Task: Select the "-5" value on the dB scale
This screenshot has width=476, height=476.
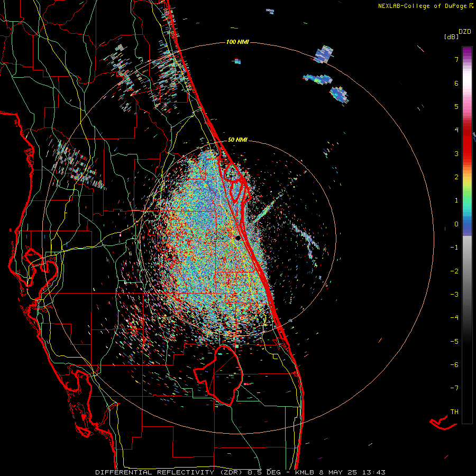Action: pyautogui.click(x=454, y=341)
